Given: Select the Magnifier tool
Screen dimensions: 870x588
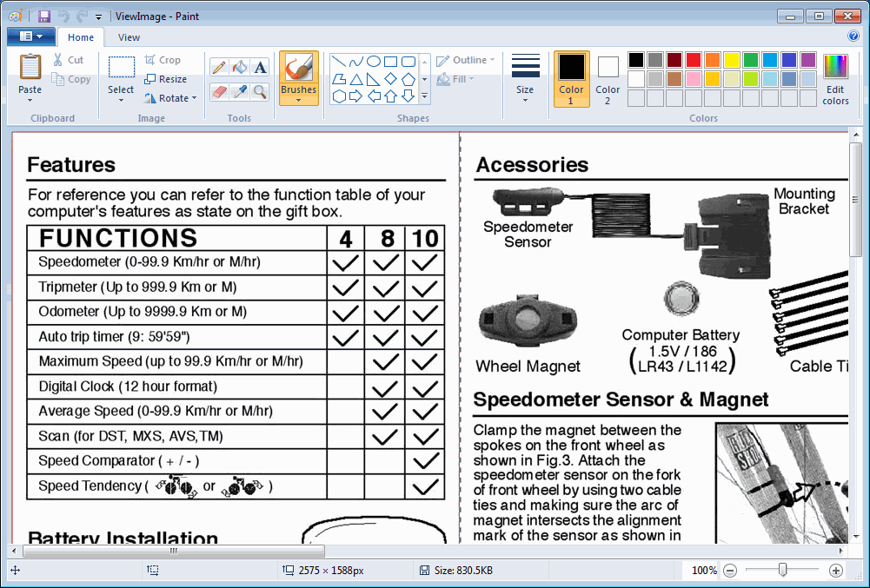Looking at the screenshot, I should (x=260, y=91).
